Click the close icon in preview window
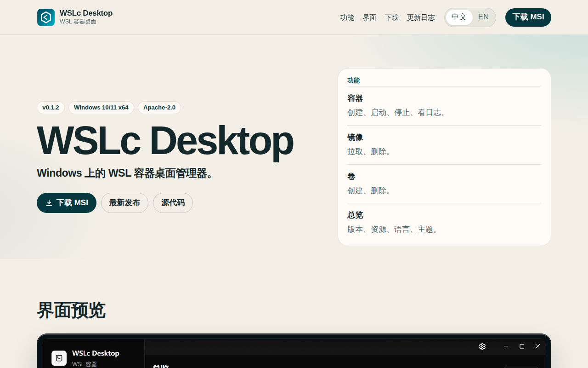 [x=538, y=346]
